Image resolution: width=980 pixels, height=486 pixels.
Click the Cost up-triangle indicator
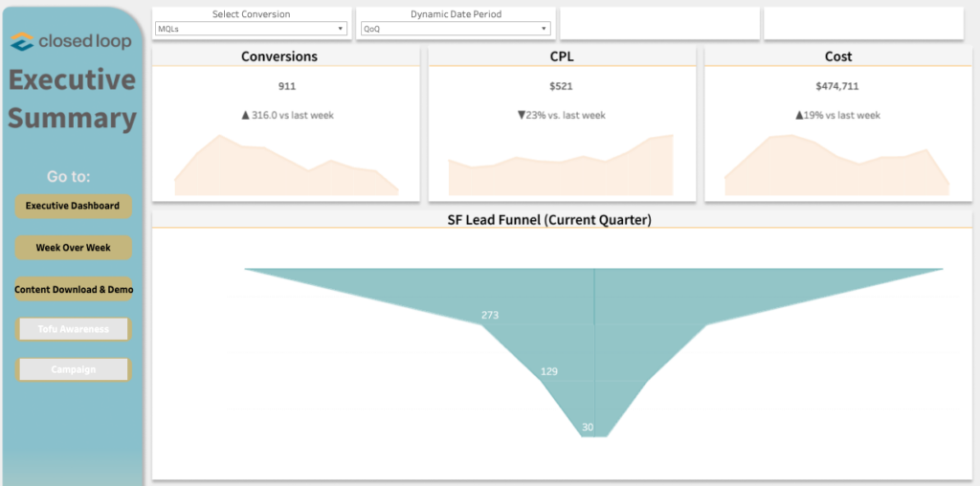(x=799, y=115)
